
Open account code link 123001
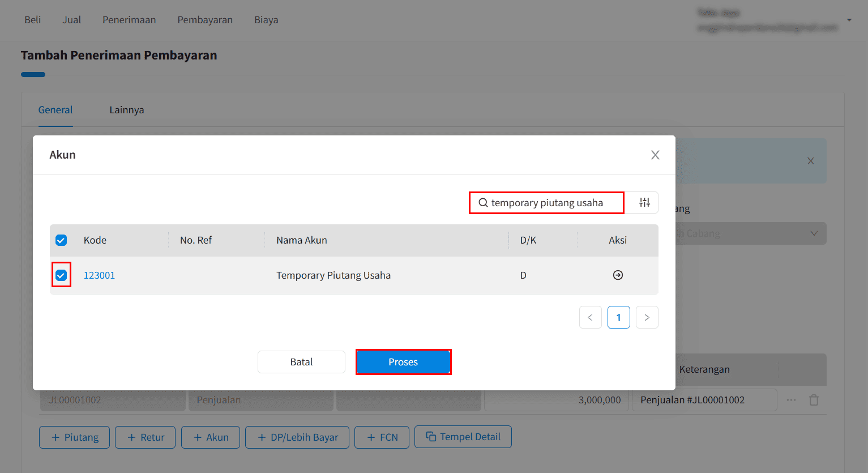click(x=99, y=275)
